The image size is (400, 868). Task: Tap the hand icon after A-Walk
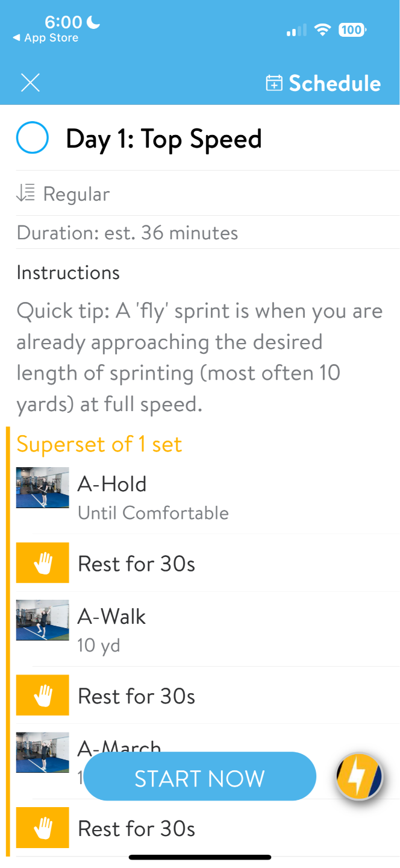[43, 695]
